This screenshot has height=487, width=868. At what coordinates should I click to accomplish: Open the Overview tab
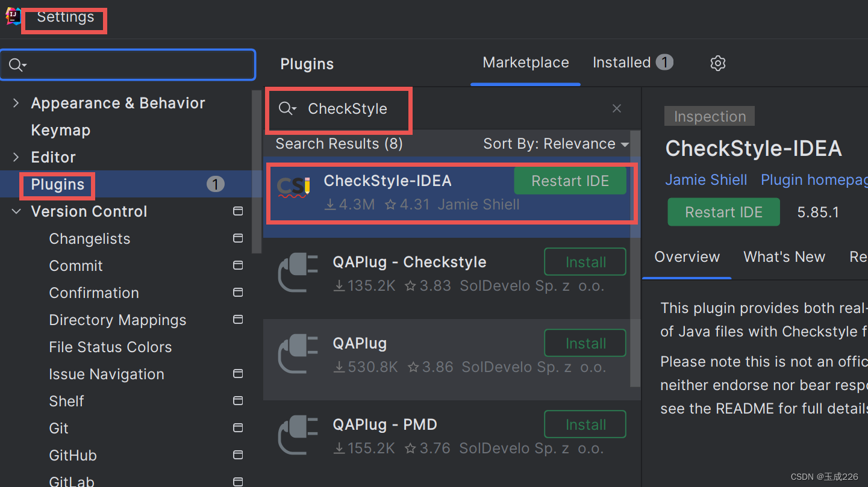point(687,257)
